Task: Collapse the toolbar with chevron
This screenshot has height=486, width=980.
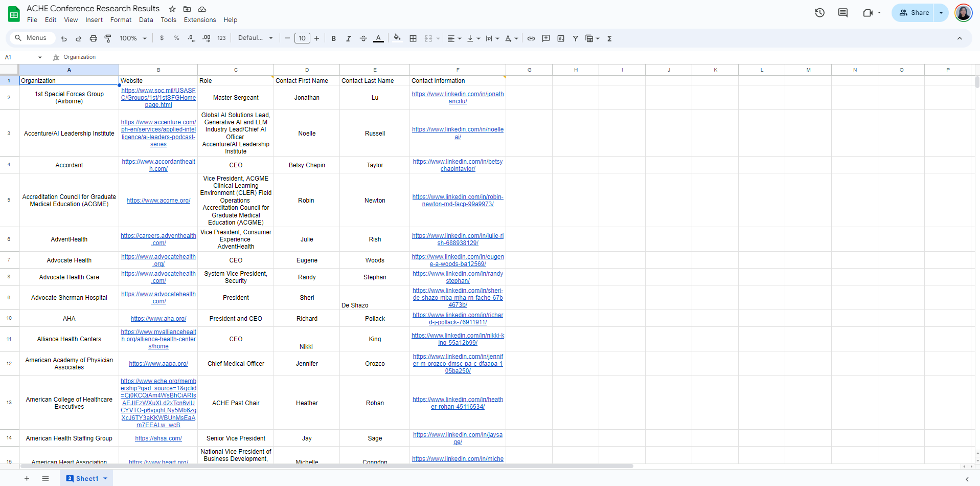Action: 960,38
